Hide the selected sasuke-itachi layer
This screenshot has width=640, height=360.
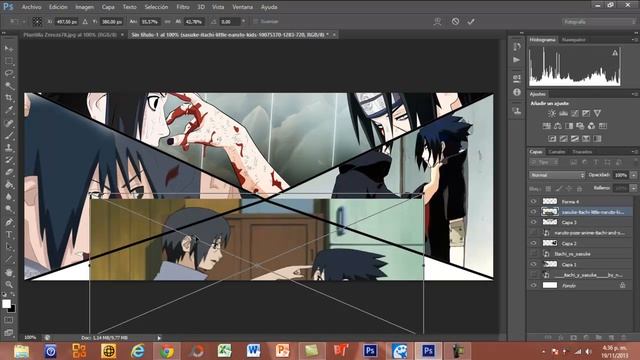tap(533, 212)
